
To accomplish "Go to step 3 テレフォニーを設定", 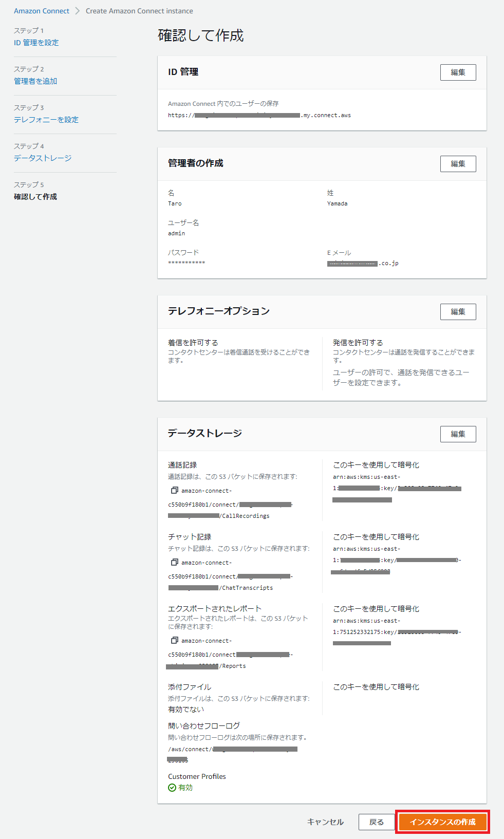I will [x=46, y=120].
